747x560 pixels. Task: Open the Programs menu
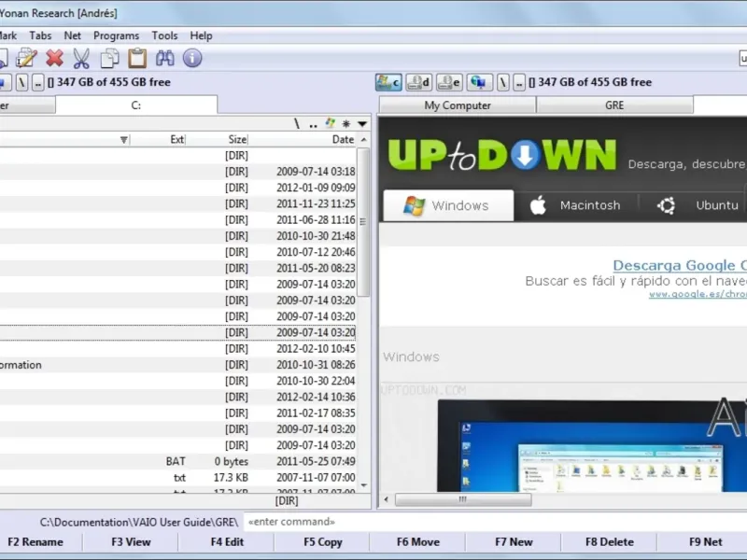click(116, 35)
